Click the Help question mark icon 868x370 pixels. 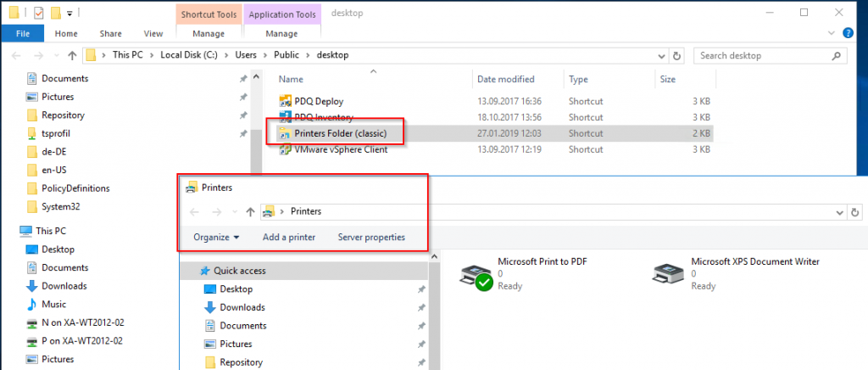[x=848, y=33]
